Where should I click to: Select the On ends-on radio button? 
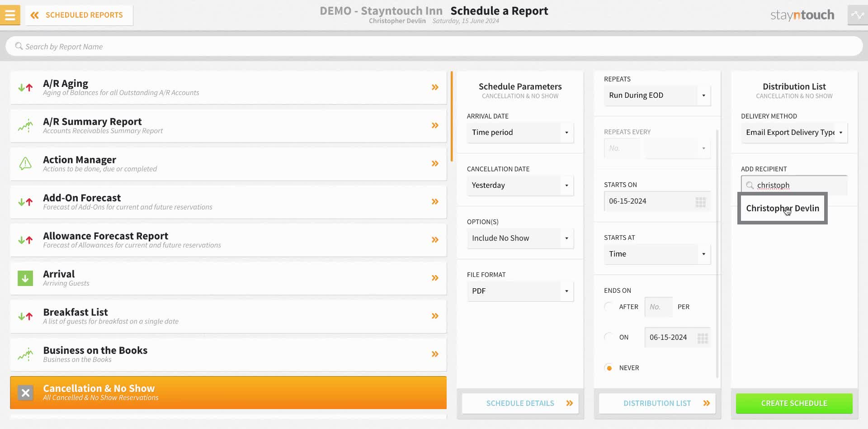pos(609,337)
